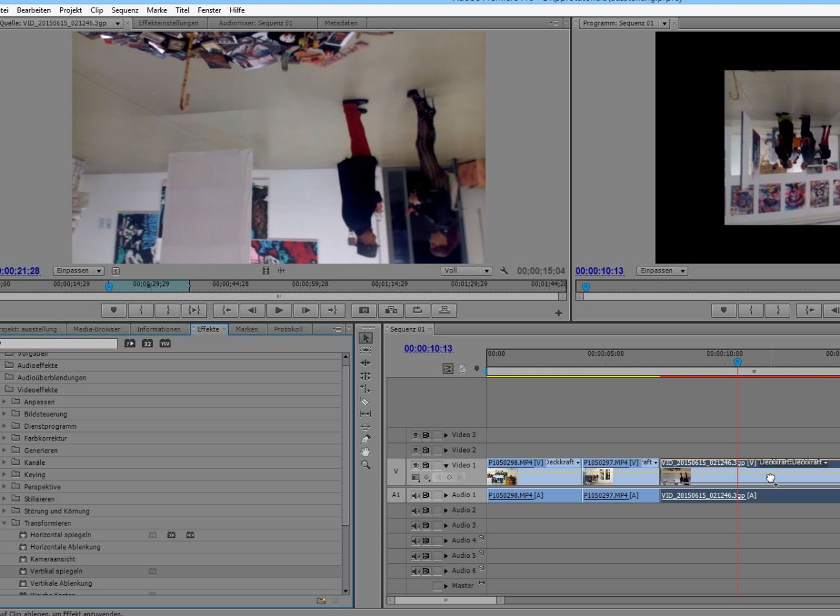
Task: Toggle track lock box on Video 2
Action: (x=437, y=450)
